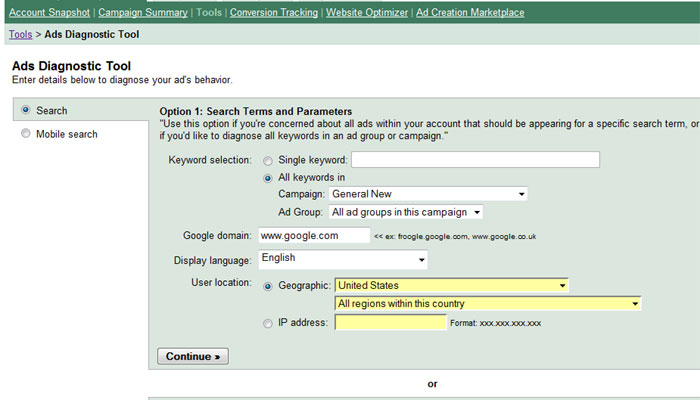Image resolution: width=700 pixels, height=400 pixels.
Task: Select the Mobile search radio option
Action: click(26, 133)
